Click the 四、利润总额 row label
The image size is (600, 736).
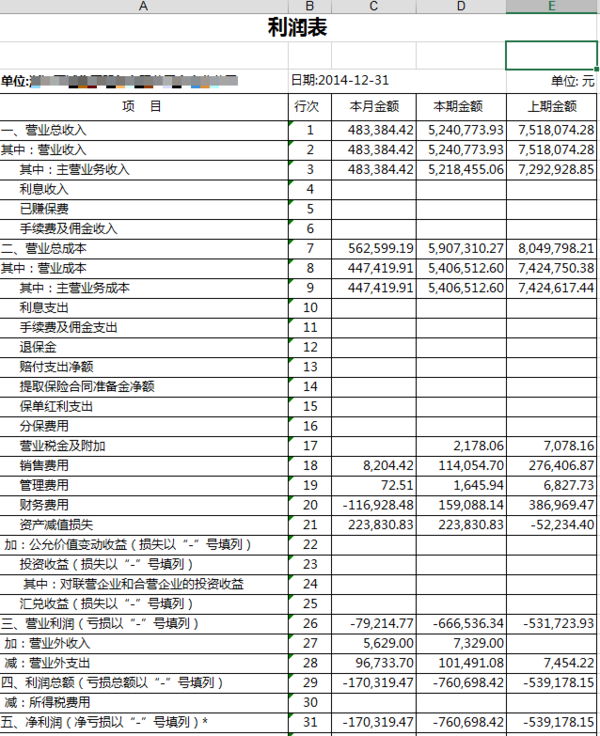tap(112, 682)
